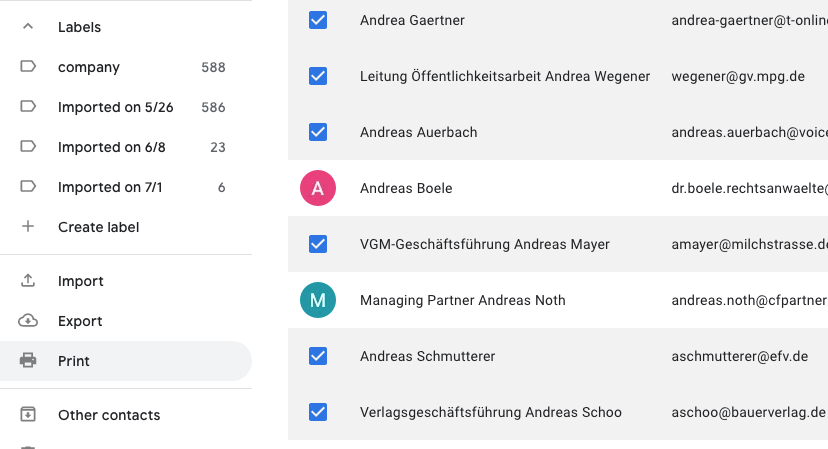828x449 pixels.
Task: Uncheck Andreas Schmutterer checkbox
Action: (318, 356)
